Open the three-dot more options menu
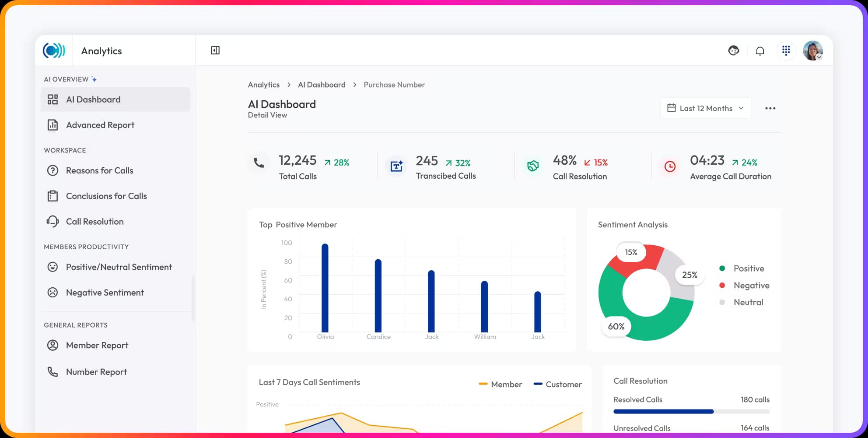Screen dimensions: 868x438 770,108
